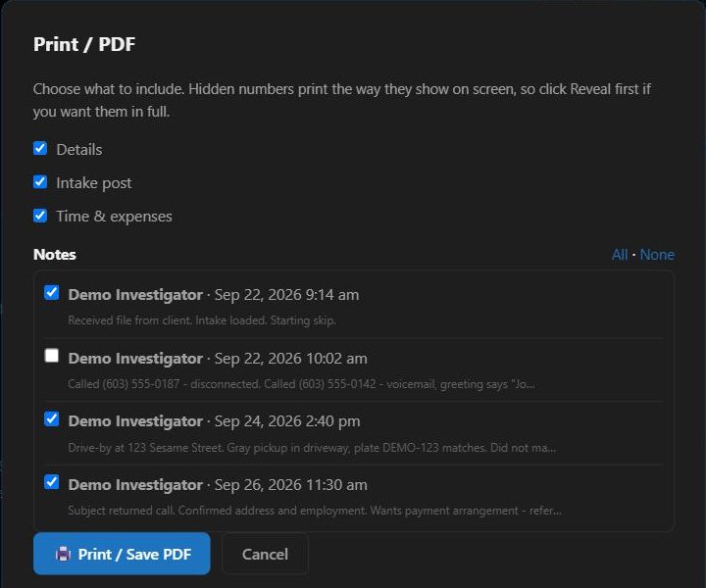The width and height of the screenshot is (706, 588).
Task: Click the Time & expenses label
Action: 114,217
